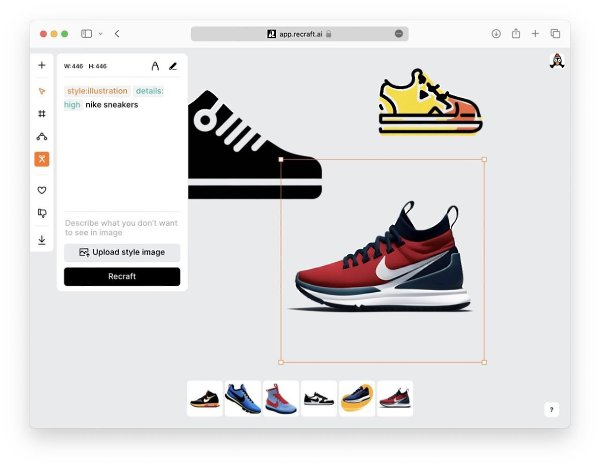Viewport: 600px width, 467px height.
Task: Select the sneaker with yellow swirl thumbnail
Action: [357, 398]
